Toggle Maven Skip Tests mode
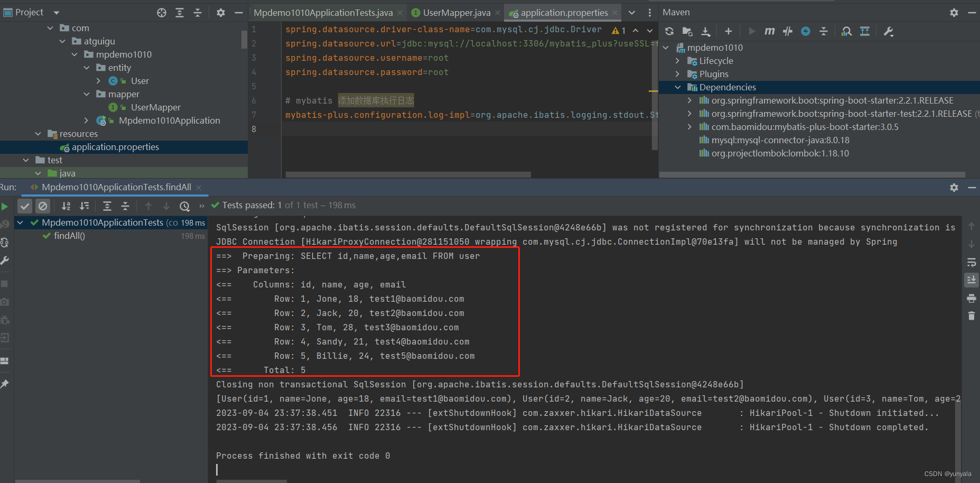The image size is (980, 483). tap(788, 32)
